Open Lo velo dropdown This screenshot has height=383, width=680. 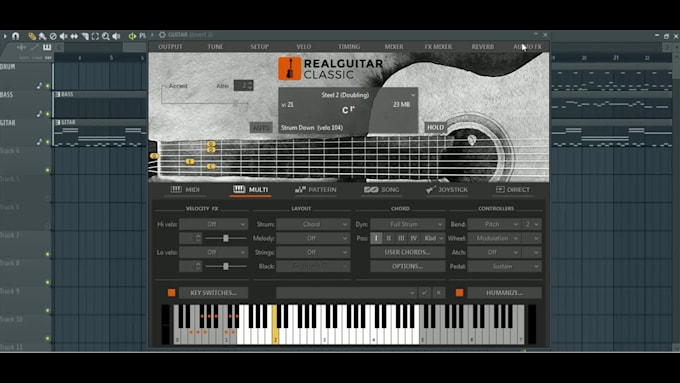coord(213,252)
